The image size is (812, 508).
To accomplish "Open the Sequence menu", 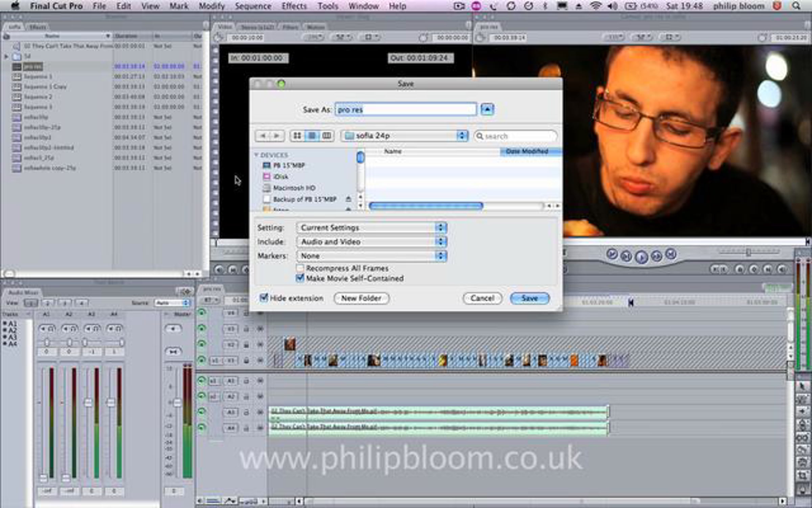I will (x=253, y=6).
